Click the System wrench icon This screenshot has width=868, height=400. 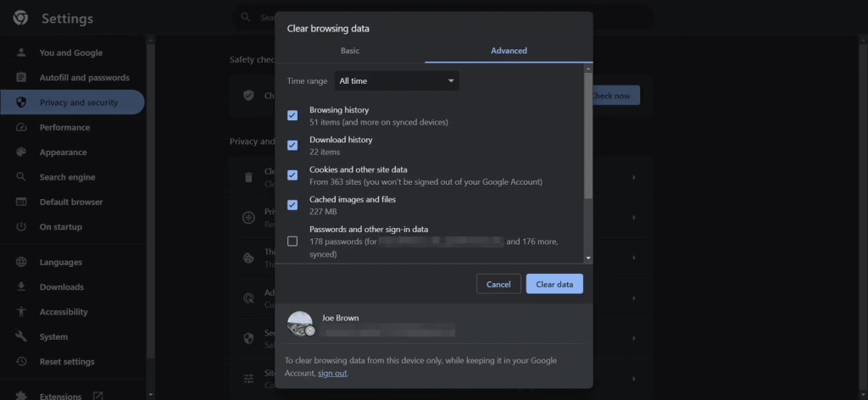click(x=21, y=337)
